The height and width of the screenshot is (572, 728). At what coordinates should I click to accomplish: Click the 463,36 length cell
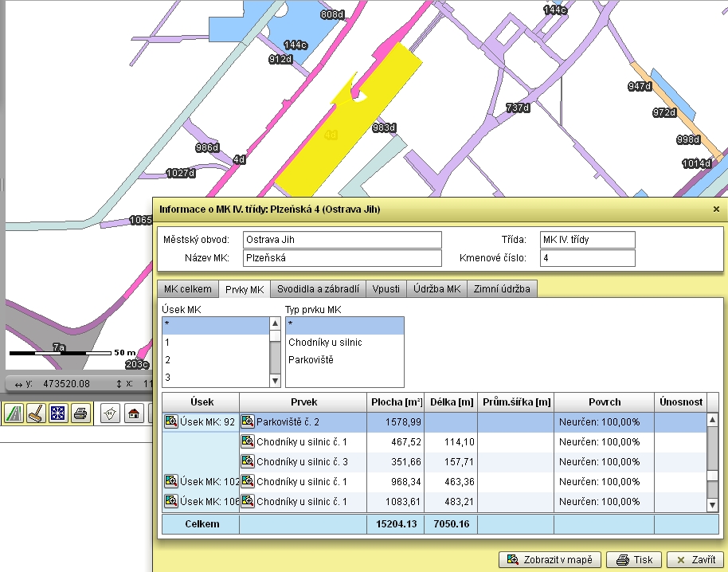(x=451, y=482)
